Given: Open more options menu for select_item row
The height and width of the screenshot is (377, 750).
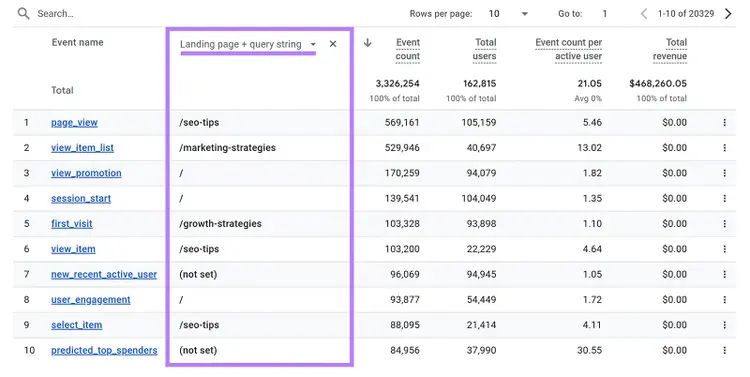Looking at the screenshot, I should tap(725, 325).
